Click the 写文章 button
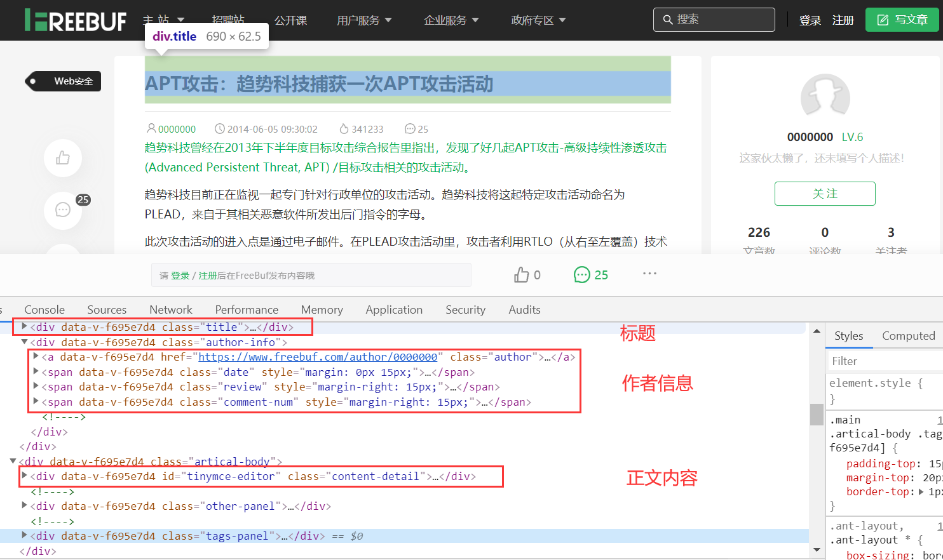Viewport: 943px width, 560px height. (902, 20)
